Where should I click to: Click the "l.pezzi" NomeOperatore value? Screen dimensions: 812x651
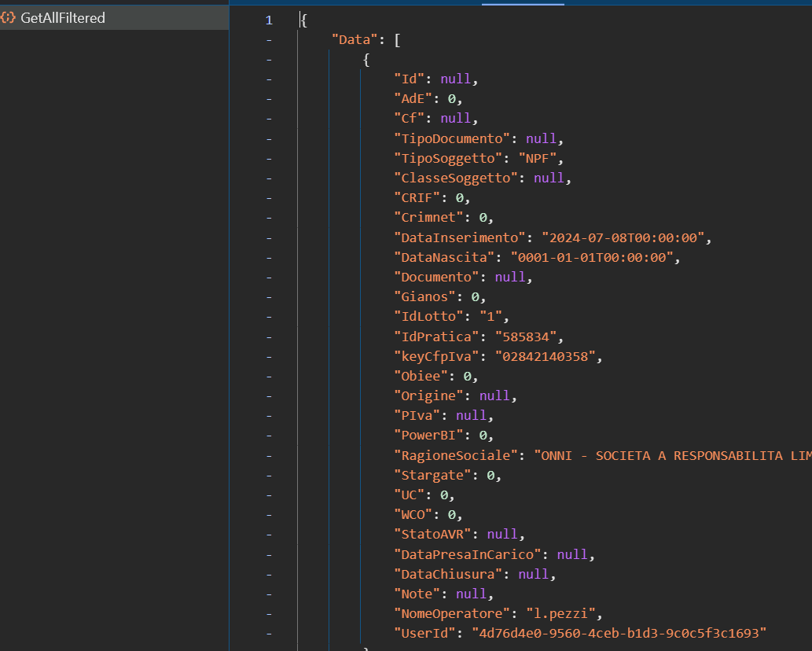click(x=560, y=613)
